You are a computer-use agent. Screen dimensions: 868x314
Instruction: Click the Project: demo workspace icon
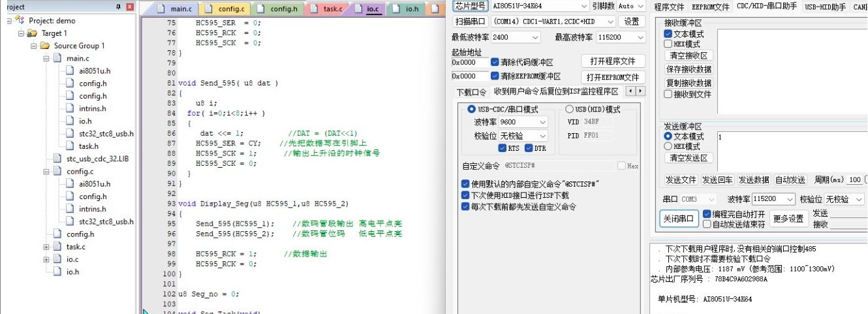coord(20,20)
